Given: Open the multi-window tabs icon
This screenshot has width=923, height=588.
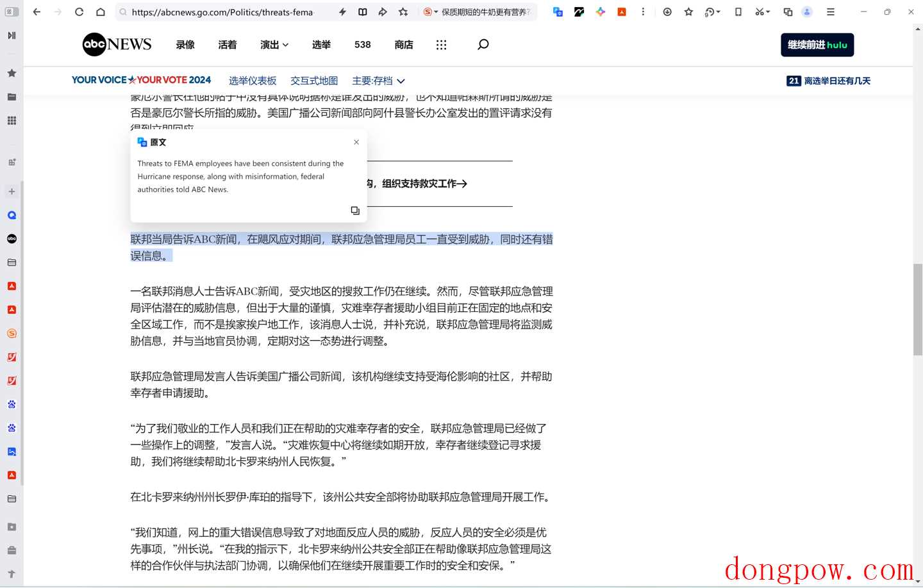Looking at the screenshot, I should [788, 12].
